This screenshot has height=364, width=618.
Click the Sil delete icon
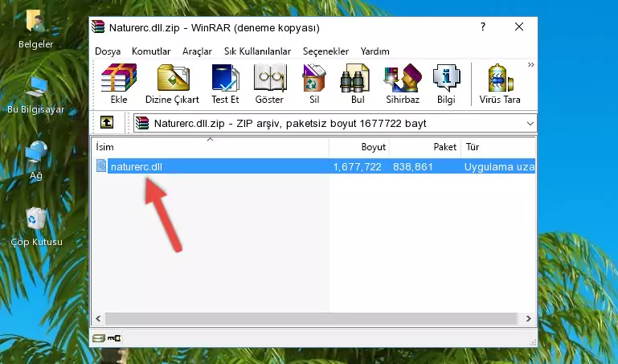click(x=314, y=84)
